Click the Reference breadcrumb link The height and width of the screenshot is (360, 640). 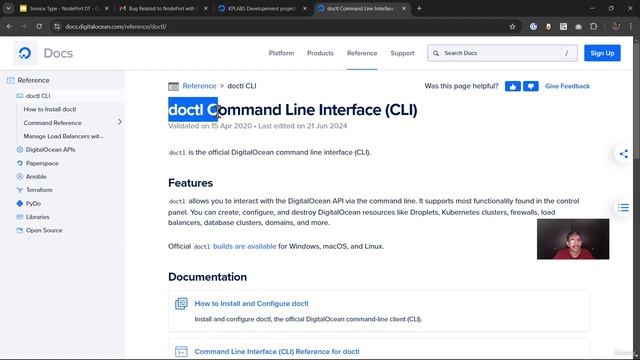click(200, 86)
